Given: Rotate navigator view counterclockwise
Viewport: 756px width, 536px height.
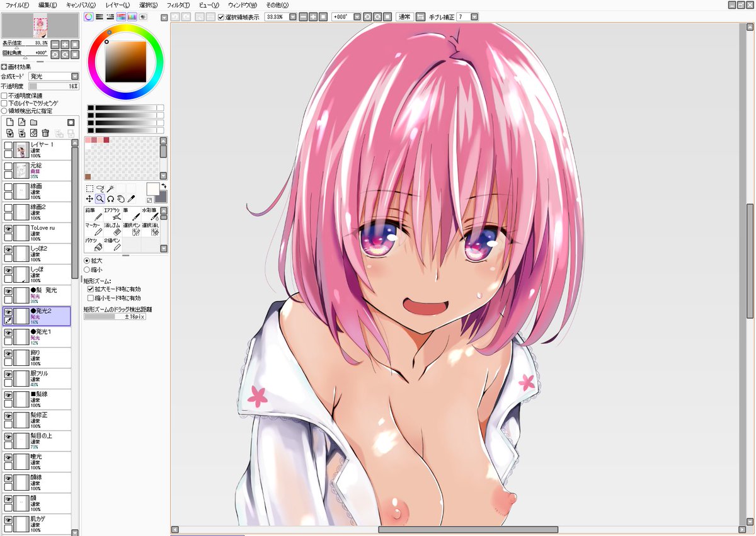Looking at the screenshot, I should click(55, 55).
